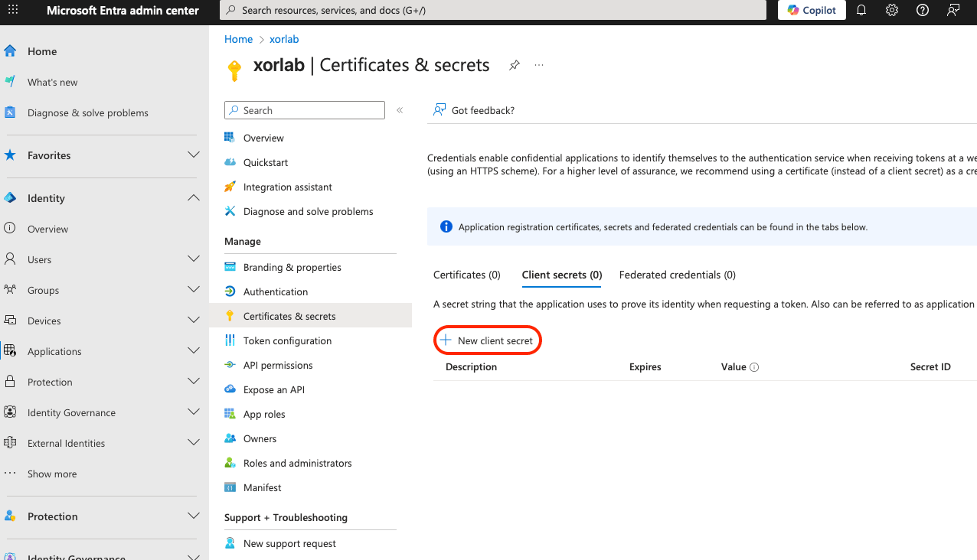This screenshot has height=560, width=977.
Task: Open the more options ellipsis next to title
Action: [539, 65]
